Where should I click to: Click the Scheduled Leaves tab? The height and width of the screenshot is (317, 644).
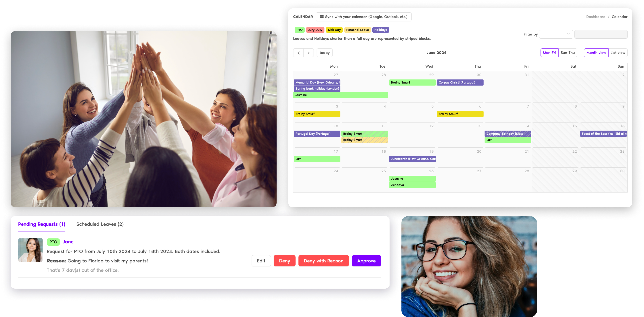pyautogui.click(x=100, y=224)
